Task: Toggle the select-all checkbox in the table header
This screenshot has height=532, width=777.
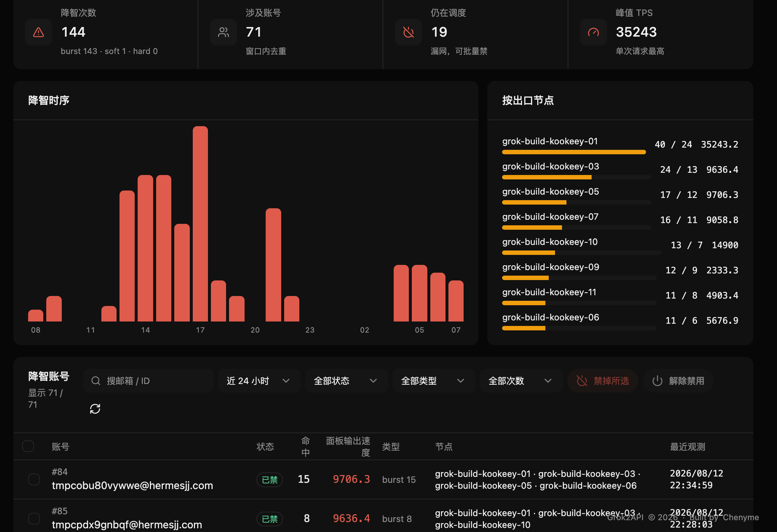Action: pyautogui.click(x=28, y=446)
